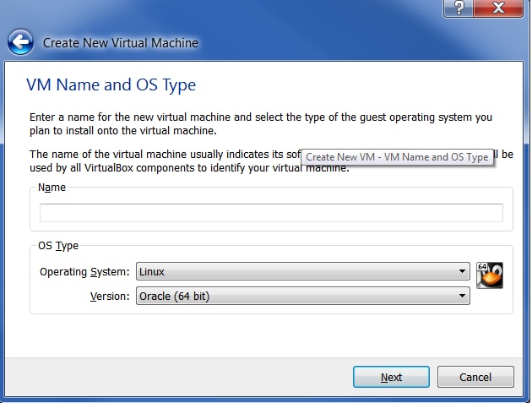Click the "VM Name and OS Type" heading

(x=111, y=85)
